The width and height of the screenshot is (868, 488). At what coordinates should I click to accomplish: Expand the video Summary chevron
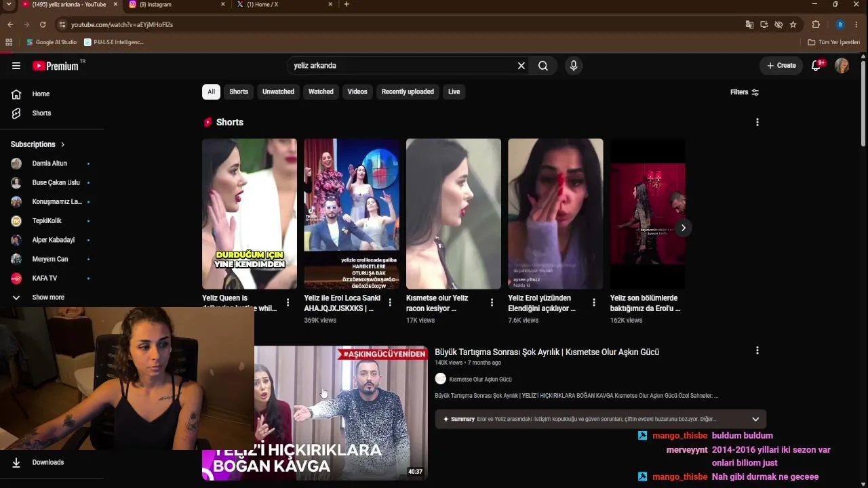point(755,419)
